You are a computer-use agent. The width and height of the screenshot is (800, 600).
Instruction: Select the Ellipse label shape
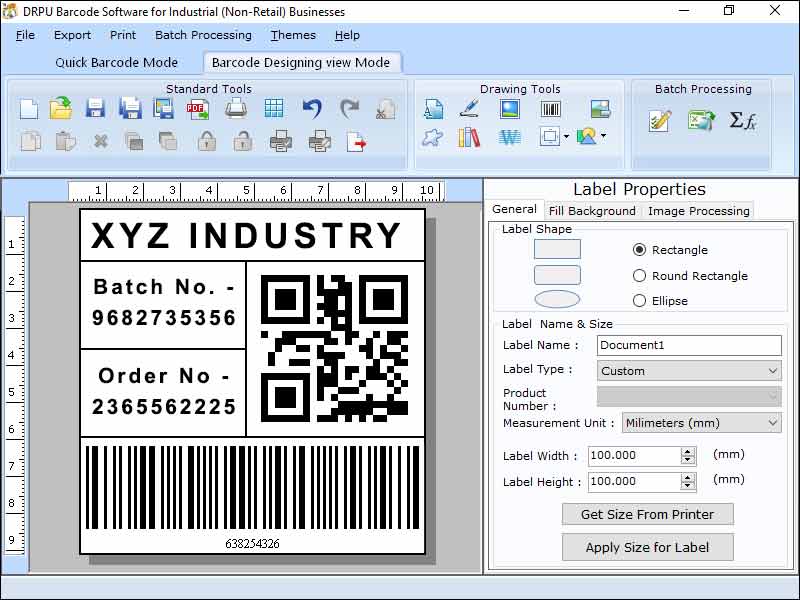tap(641, 300)
